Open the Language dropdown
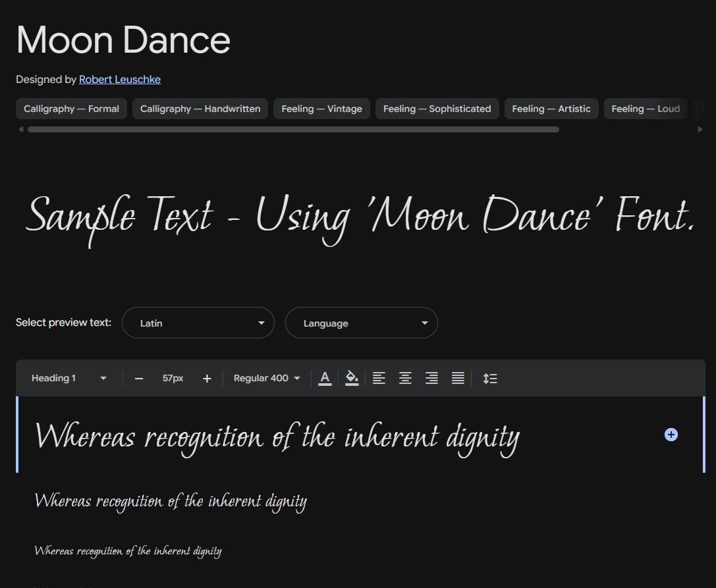 click(362, 323)
